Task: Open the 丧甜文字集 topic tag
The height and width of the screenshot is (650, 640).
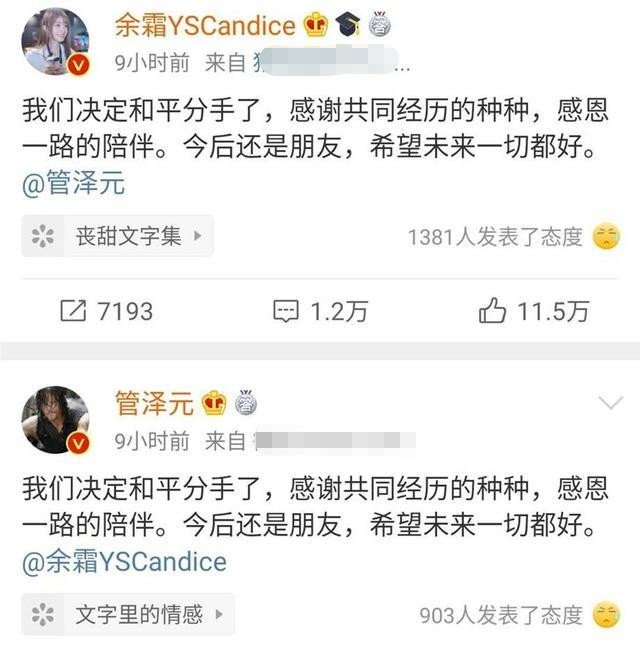Action: point(118,236)
